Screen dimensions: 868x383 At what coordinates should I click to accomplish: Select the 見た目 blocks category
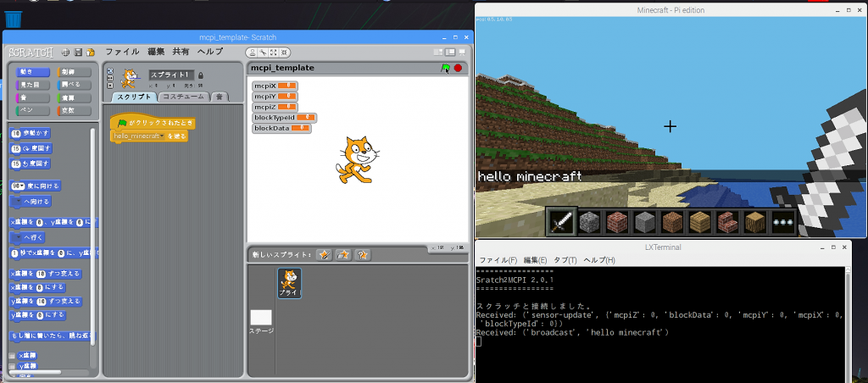[x=33, y=85]
